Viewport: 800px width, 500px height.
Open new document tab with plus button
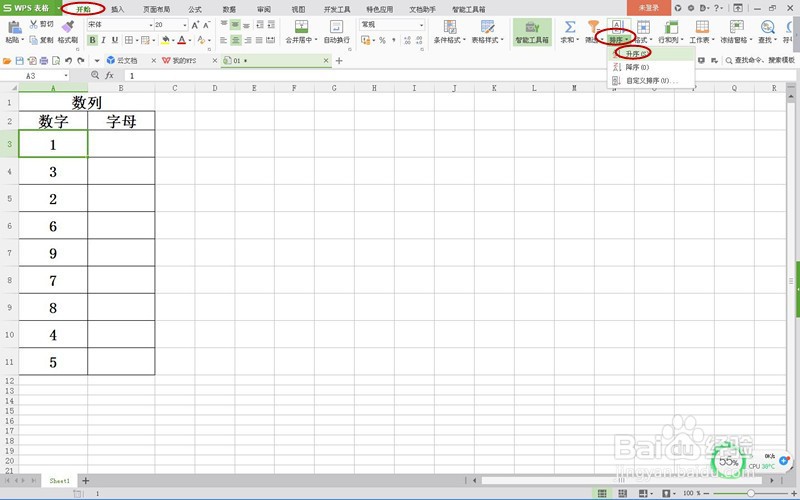tap(339, 61)
